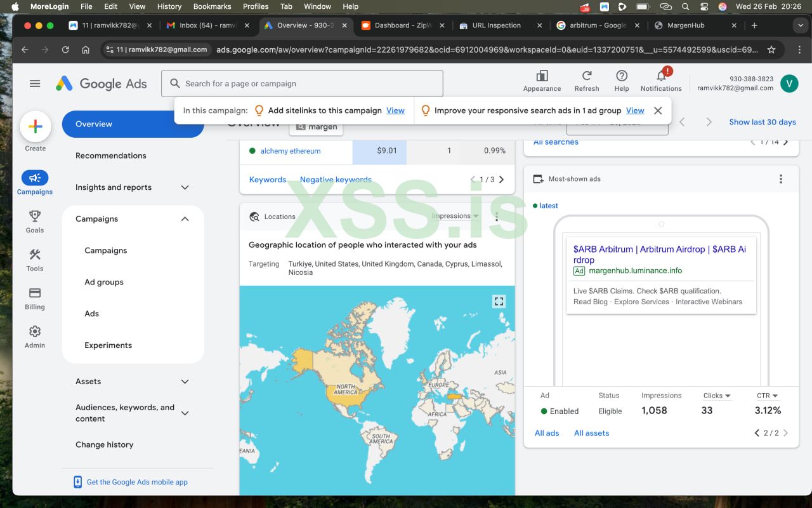The width and height of the screenshot is (812, 508).
Task: Click All assets link
Action: pyautogui.click(x=591, y=433)
